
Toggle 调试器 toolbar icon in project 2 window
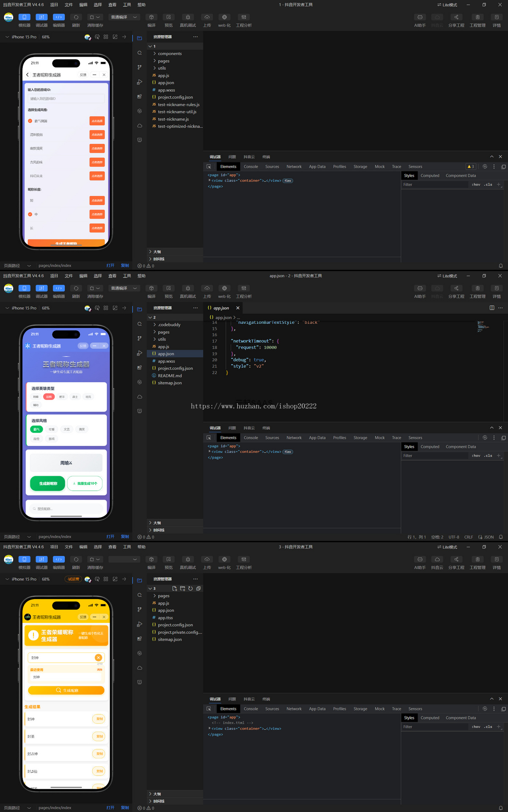click(41, 289)
